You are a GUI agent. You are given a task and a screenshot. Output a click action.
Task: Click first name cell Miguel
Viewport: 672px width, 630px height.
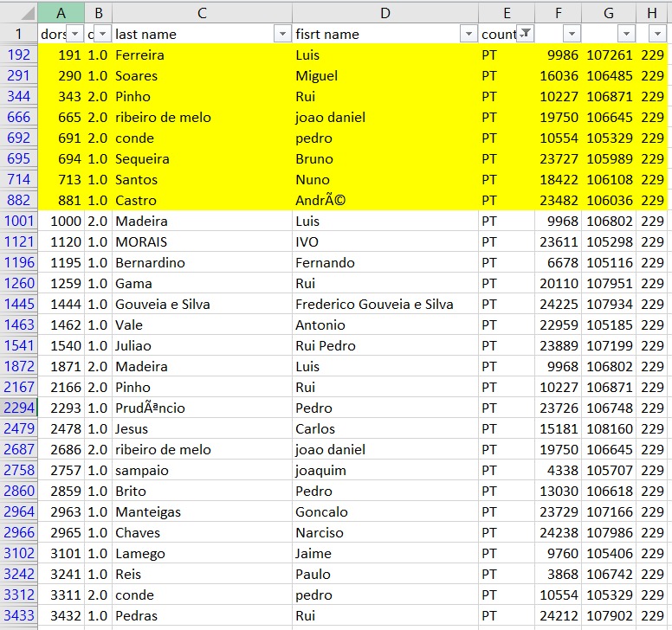pyautogui.click(x=385, y=76)
